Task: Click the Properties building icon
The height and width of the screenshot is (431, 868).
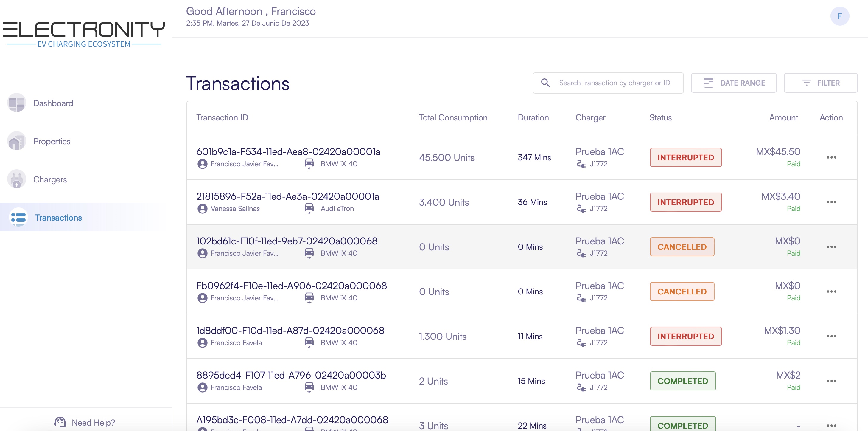Action: (x=16, y=141)
